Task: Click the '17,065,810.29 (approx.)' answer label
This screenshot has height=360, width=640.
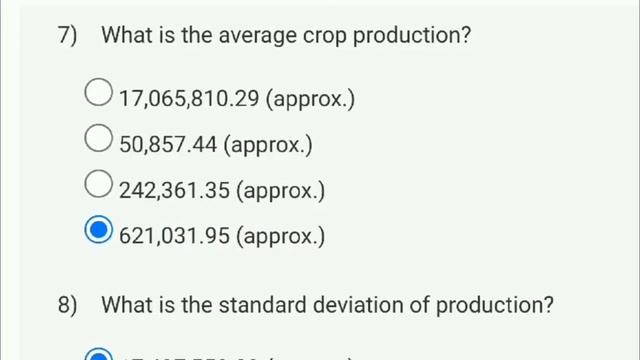Action: 237,99
